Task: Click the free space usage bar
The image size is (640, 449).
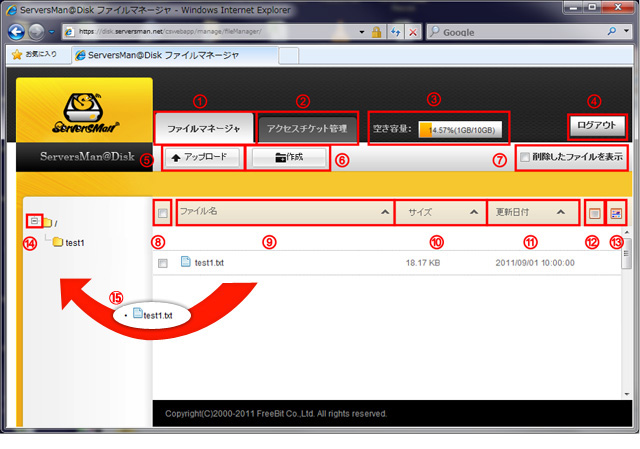Action: click(x=459, y=129)
